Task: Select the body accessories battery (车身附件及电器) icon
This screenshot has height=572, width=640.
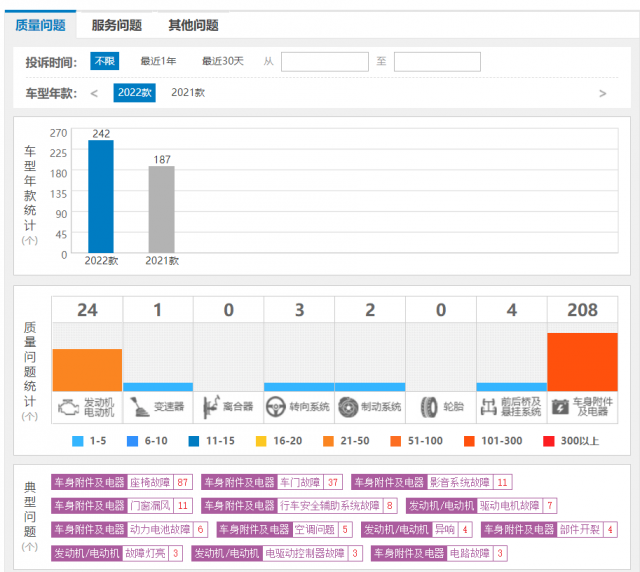Action: [x=560, y=407]
